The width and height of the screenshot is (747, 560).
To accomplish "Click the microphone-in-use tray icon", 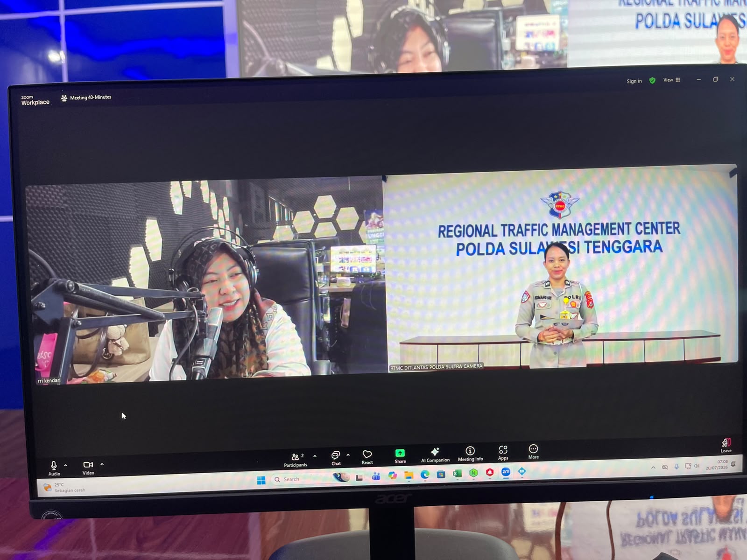I will (x=677, y=466).
